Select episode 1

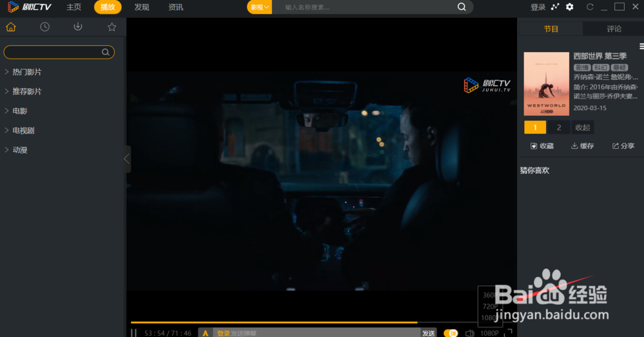click(x=535, y=128)
